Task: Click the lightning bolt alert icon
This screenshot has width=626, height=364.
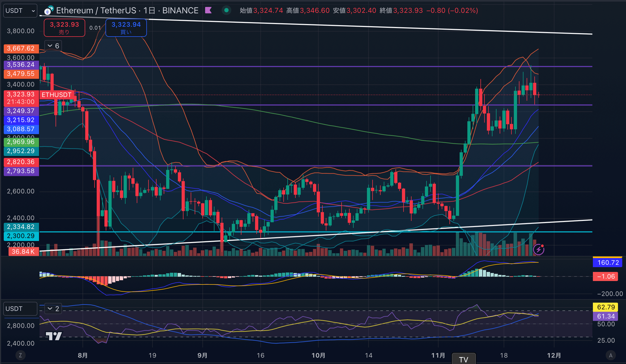Action: (x=539, y=250)
